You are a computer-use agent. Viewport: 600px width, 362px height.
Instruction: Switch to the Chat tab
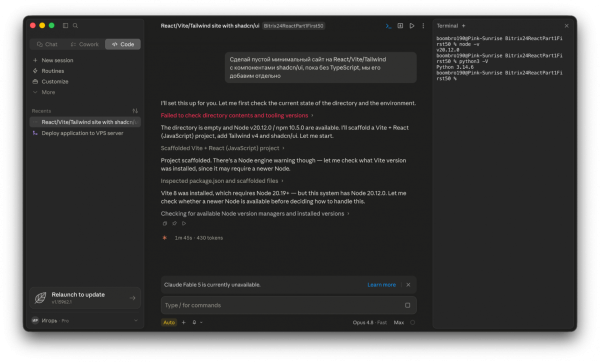tap(47, 44)
